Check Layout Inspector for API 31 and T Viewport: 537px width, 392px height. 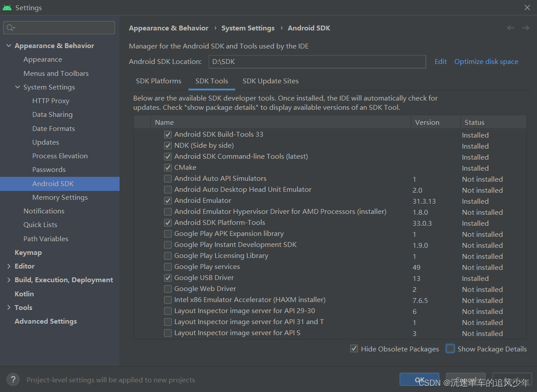pos(168,322)
